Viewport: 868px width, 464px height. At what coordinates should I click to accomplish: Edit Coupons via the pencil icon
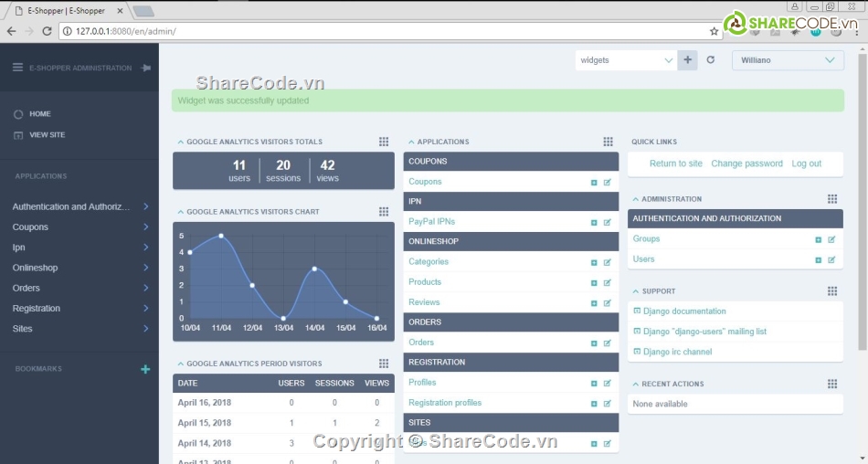(x=608, y=182)
